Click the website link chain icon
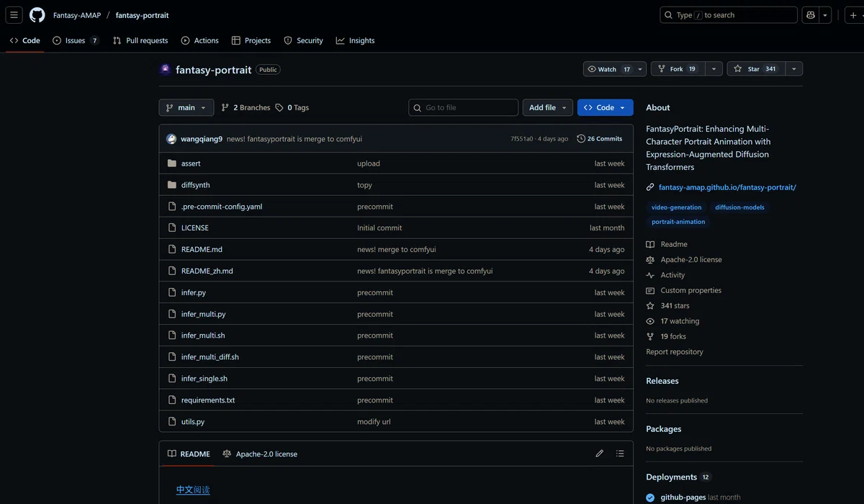 click(650, 187)
